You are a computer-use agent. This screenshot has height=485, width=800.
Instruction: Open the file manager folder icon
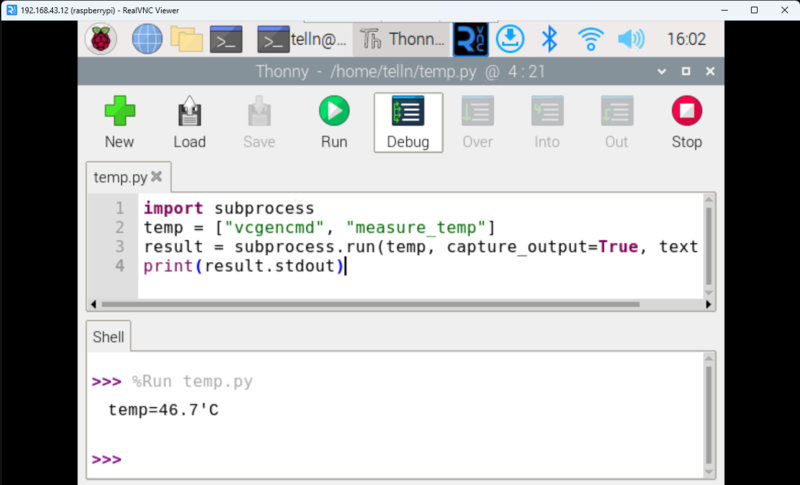186,39
